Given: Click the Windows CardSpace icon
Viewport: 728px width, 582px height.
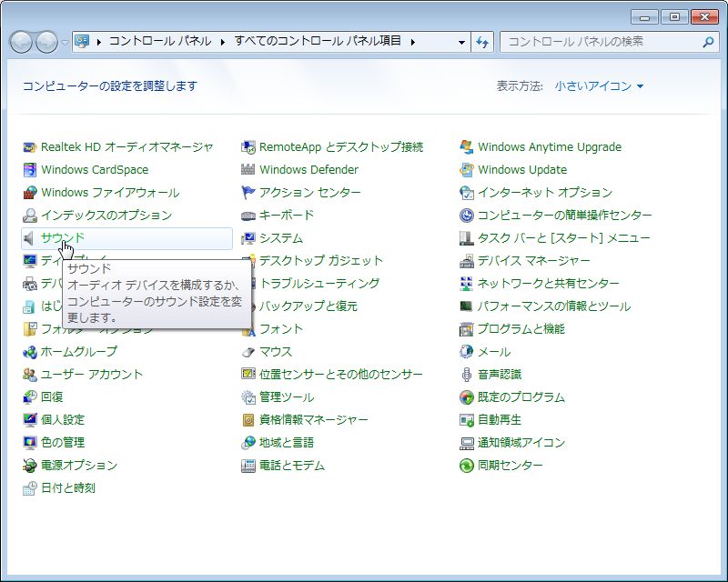Looking at the screenshot, I should (30, 170).
